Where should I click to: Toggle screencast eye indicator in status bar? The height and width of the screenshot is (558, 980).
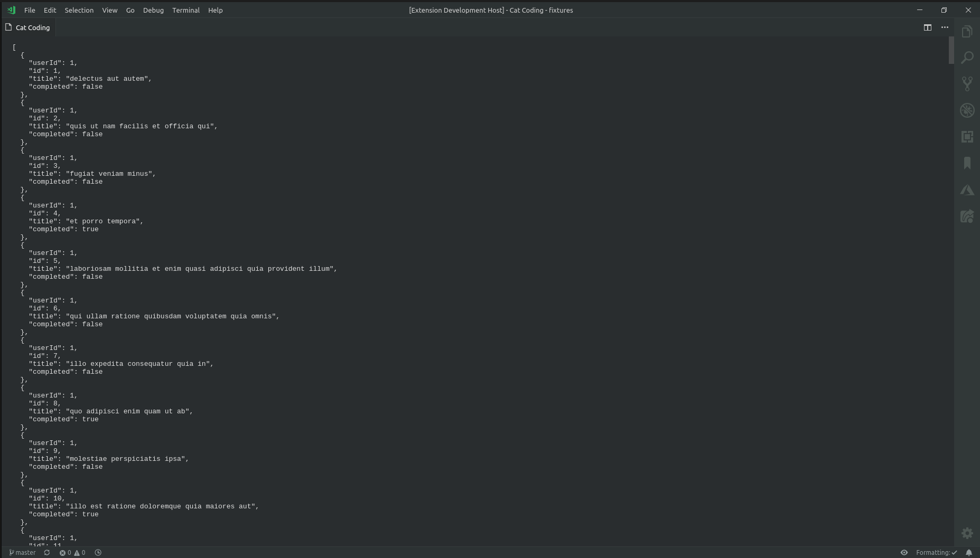tap(904, 552)
